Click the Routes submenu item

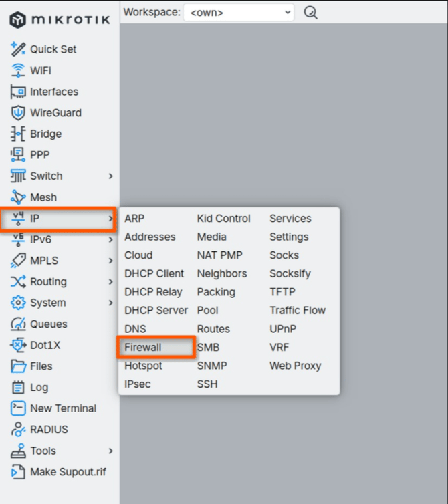pos(213,329)
